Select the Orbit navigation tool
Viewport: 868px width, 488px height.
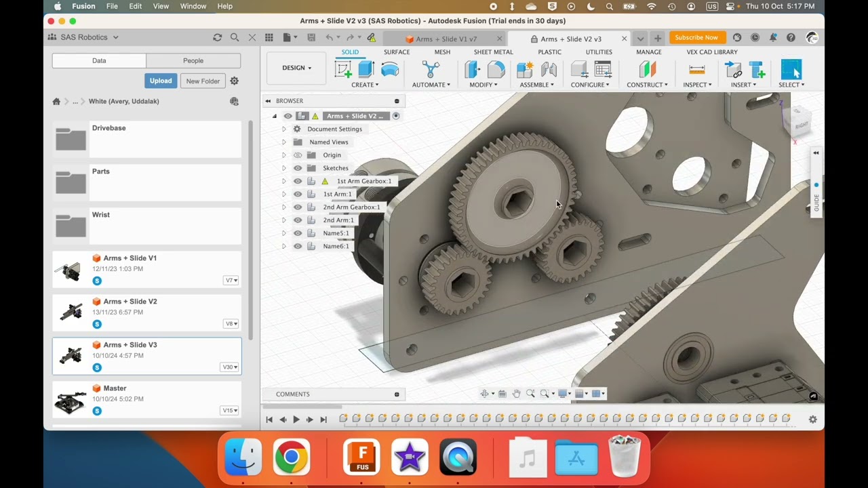[486, 394]
